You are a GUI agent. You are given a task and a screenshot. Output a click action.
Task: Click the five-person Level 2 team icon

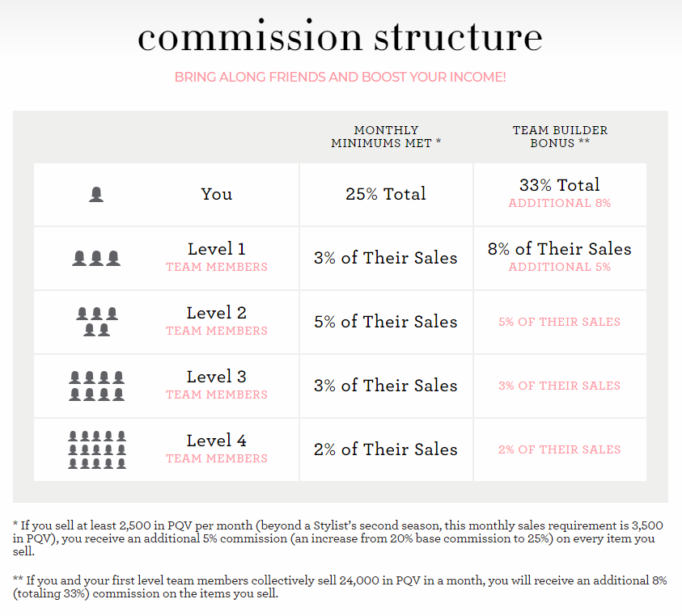point(96,322)
